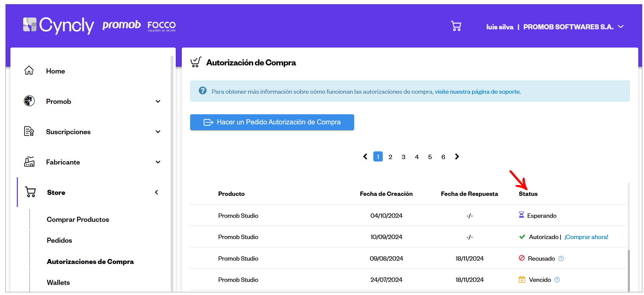This screenshot has width=644, height=295.
Task: Click the calendar icon beside Vencido
Action: 522,279
